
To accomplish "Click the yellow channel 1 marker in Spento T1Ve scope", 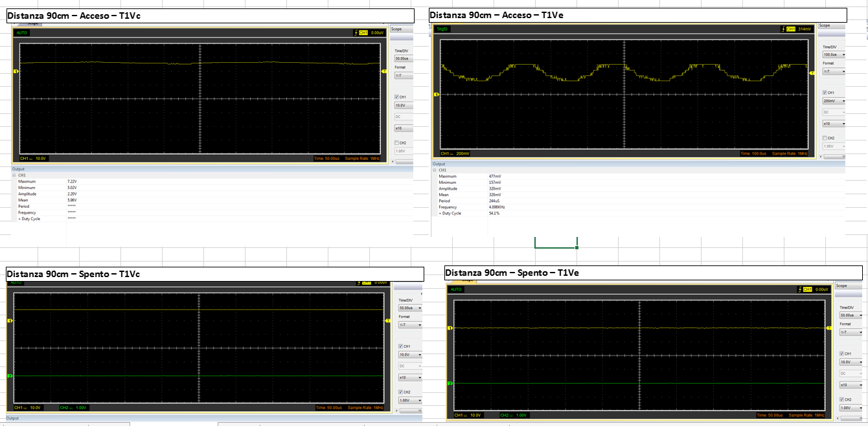I will pyautogui.click(x=450, y=329).
